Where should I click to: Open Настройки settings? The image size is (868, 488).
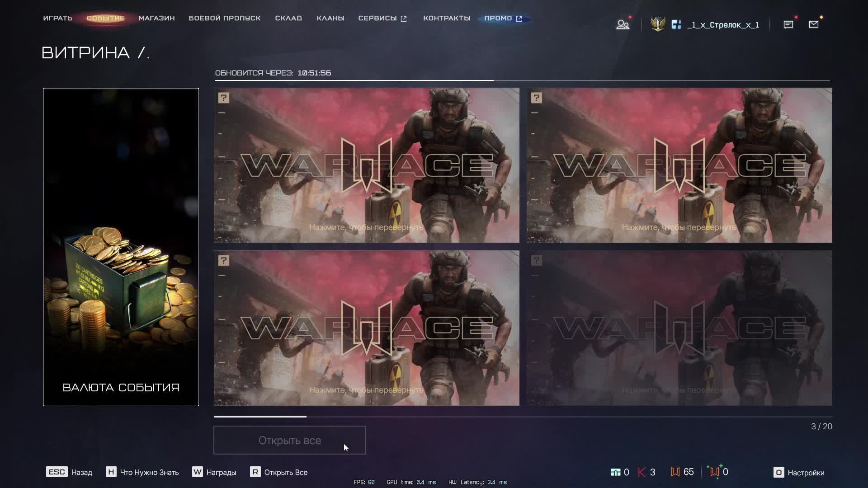(x=806, y=473)
